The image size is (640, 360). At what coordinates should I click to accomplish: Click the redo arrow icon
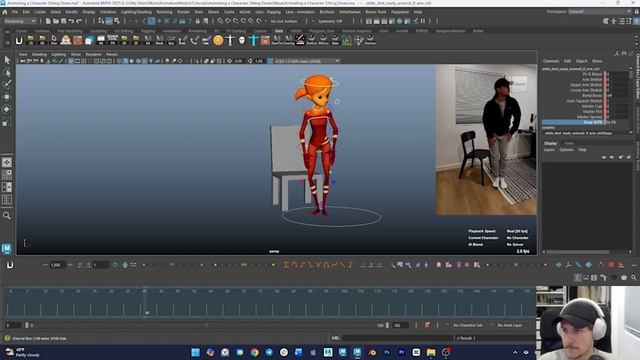(x=79, y=21)
